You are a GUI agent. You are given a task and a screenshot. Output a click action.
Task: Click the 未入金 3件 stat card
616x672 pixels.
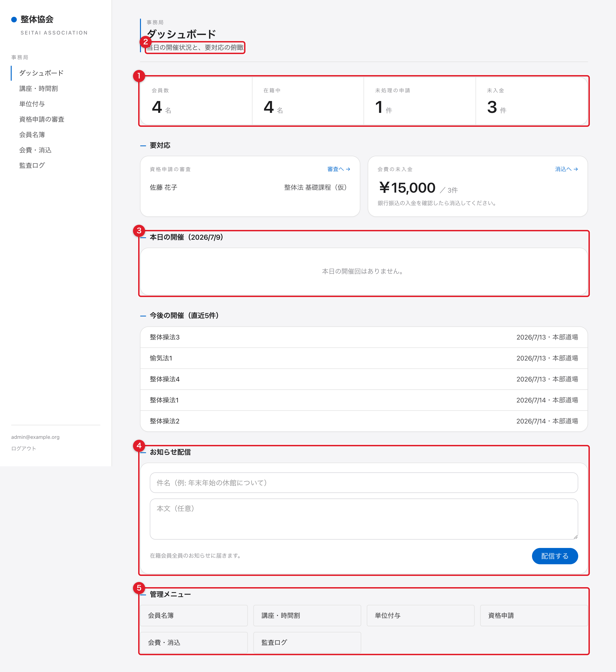[x=531, y=101]
